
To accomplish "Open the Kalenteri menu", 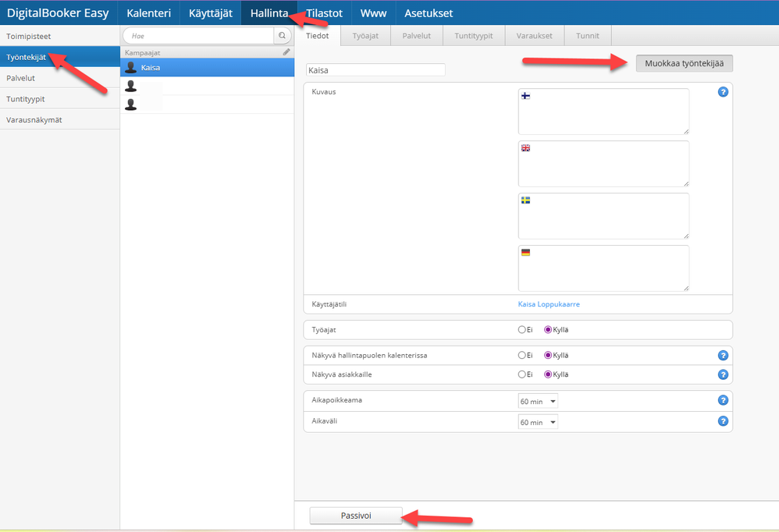I will pos(148,13).
